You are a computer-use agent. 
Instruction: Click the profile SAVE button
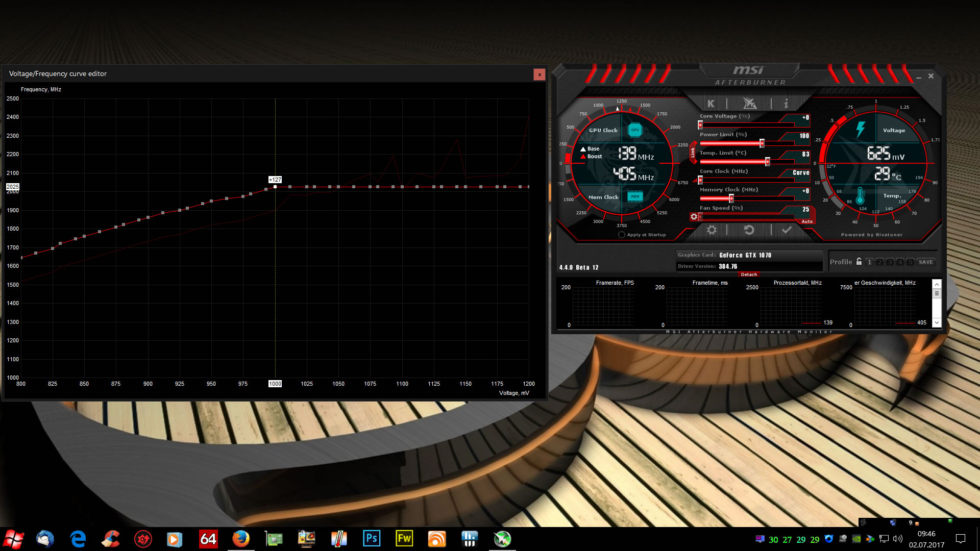coord(925,262)
